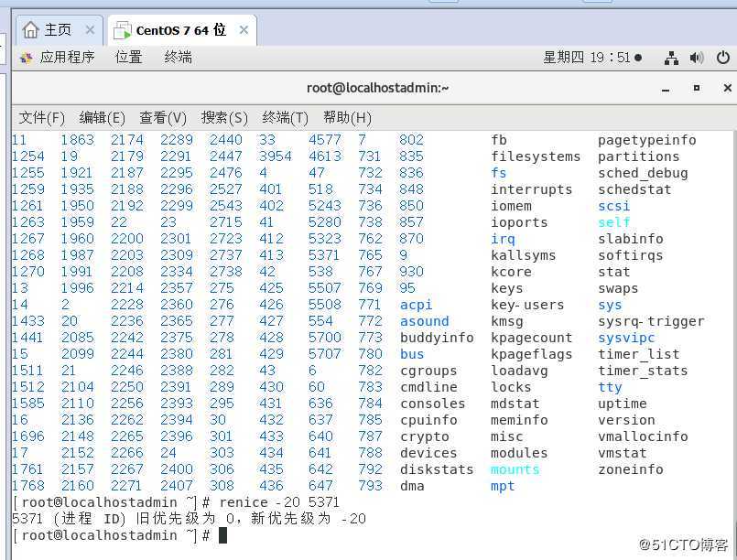This screenshot has width=737, height=560.
Task: Click the 'scsi' directory entry
Action: click(613, 206)
